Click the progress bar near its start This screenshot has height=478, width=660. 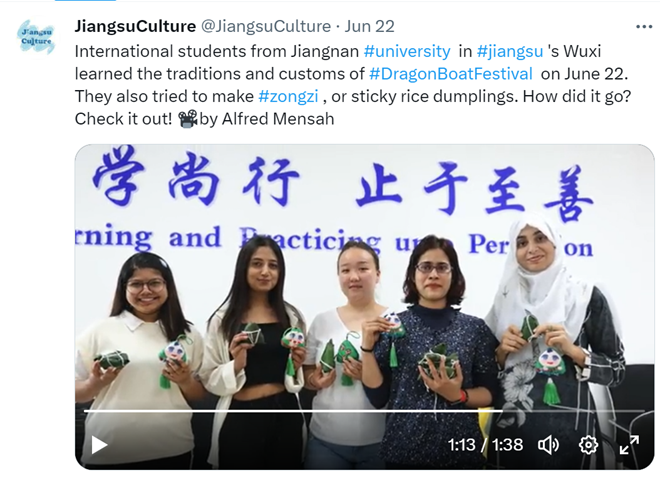[x=88, y=410]
